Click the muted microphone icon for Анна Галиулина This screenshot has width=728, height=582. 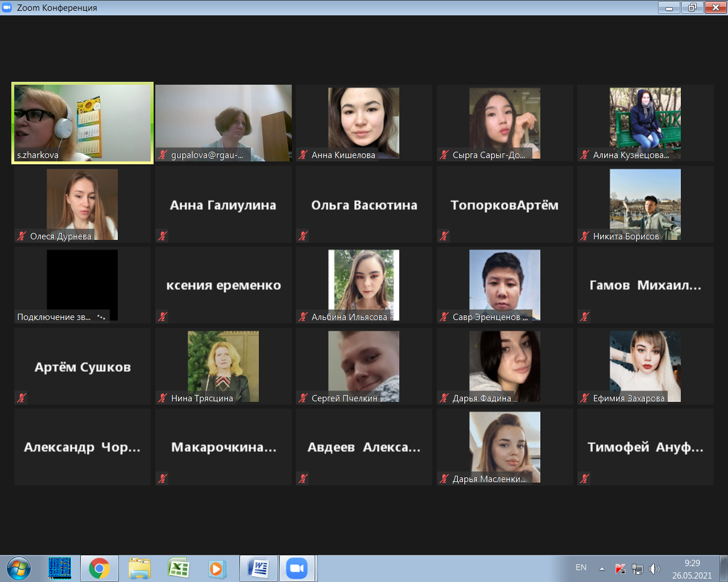[163, 236]
